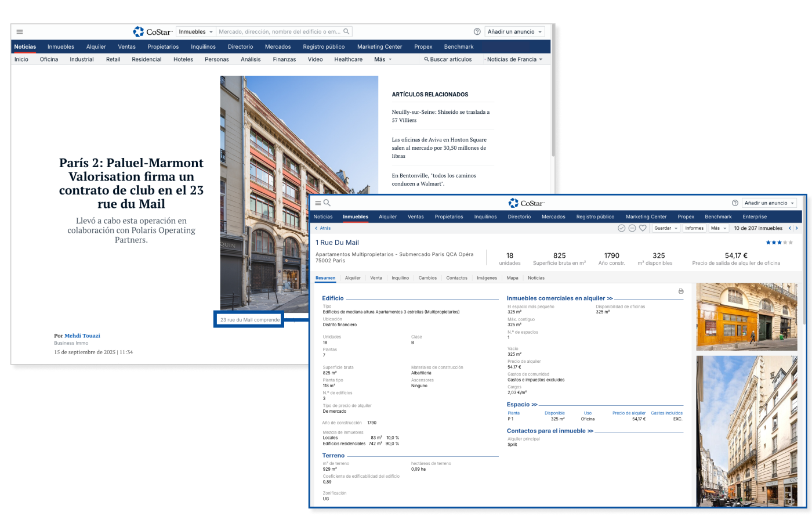
Task: Open author link Mehdi Touazi
Action: tap(82, 336)
